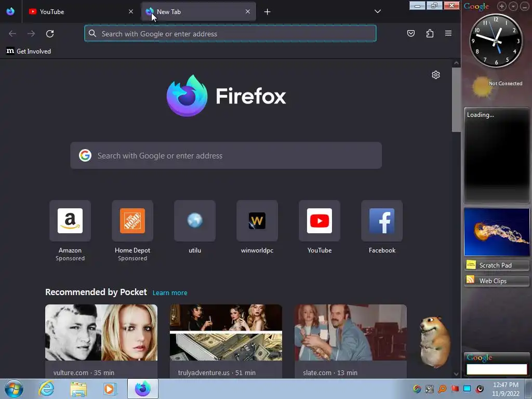Click the analog clock gadget
532x399 pixels.
click(496, 41)
